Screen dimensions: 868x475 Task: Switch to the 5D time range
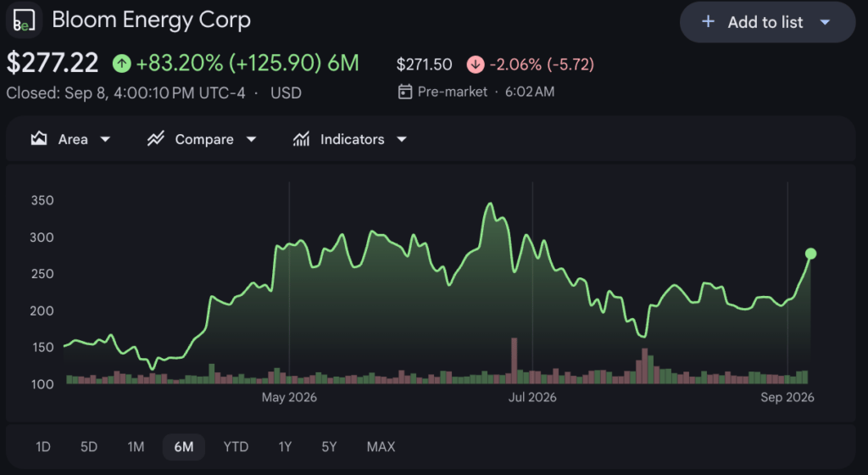coord(89,447)
